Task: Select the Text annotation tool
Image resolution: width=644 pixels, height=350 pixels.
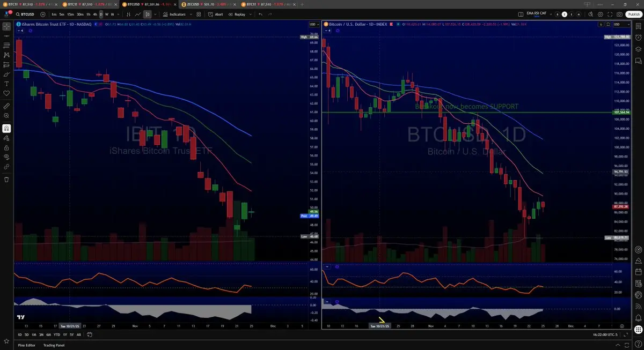Action: coord(6,84)
